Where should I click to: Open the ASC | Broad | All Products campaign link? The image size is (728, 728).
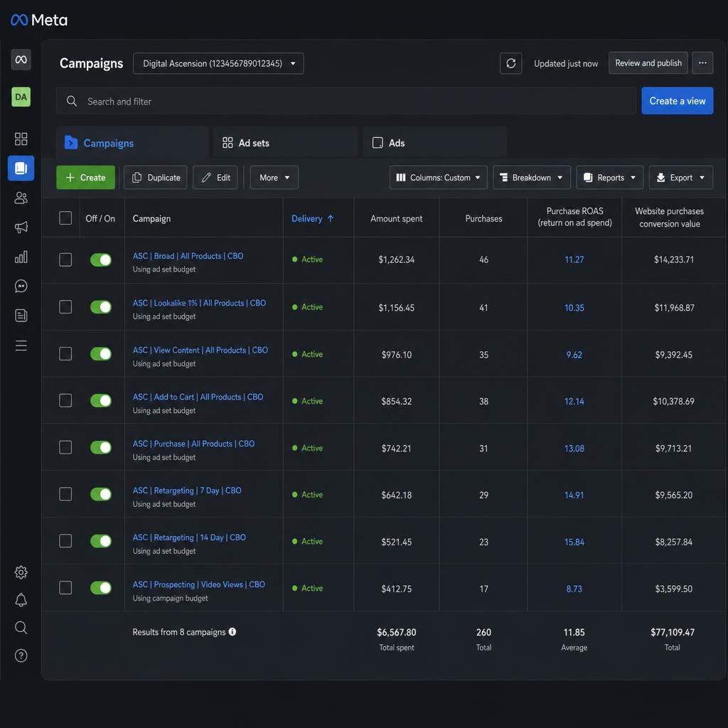point(188,256)
